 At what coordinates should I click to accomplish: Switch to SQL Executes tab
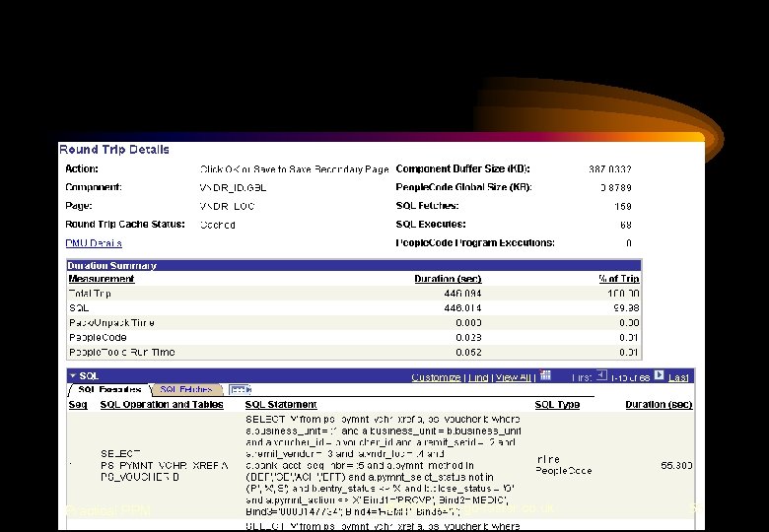point(109,389)
